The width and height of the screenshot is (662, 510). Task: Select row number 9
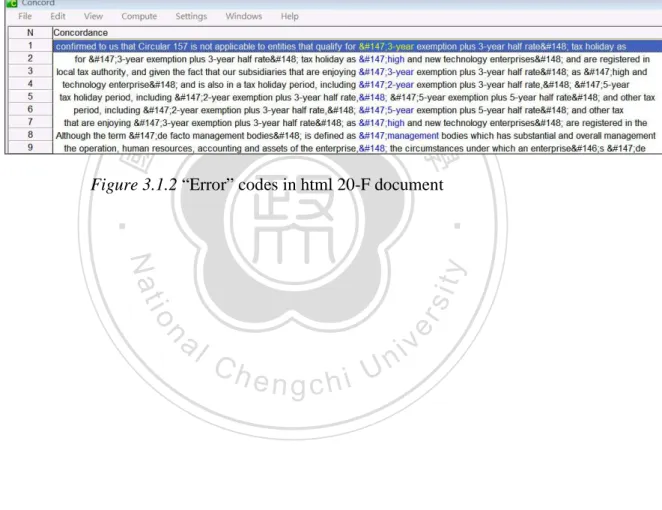pyautogui.click(x=30, y=148)
